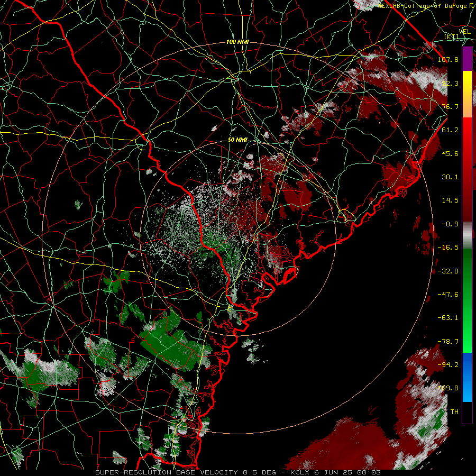Click the purple segment of the color bar
476x476 pixels.
point(467,59)
